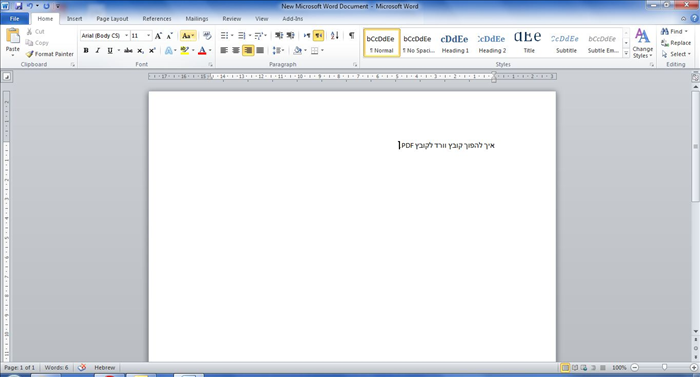Apply subscript formatting

140,50
